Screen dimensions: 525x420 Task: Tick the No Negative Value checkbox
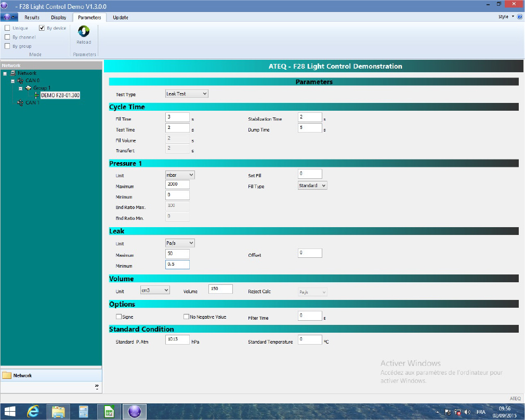point(186,317)
